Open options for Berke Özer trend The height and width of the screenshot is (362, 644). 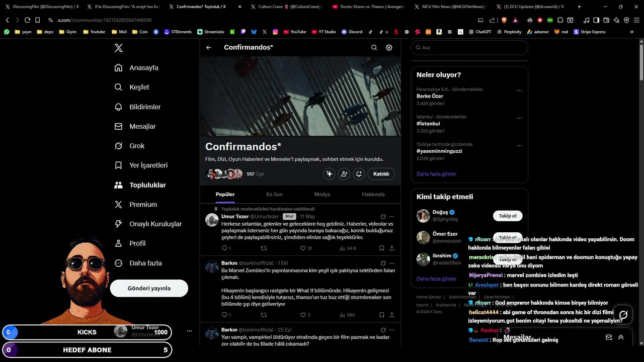coord(519,91)
